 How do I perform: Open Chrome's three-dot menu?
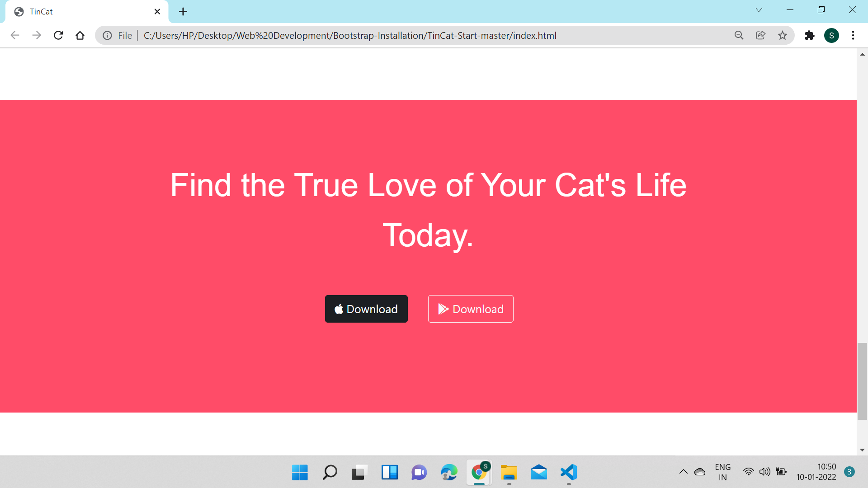(x=854, y=35)
